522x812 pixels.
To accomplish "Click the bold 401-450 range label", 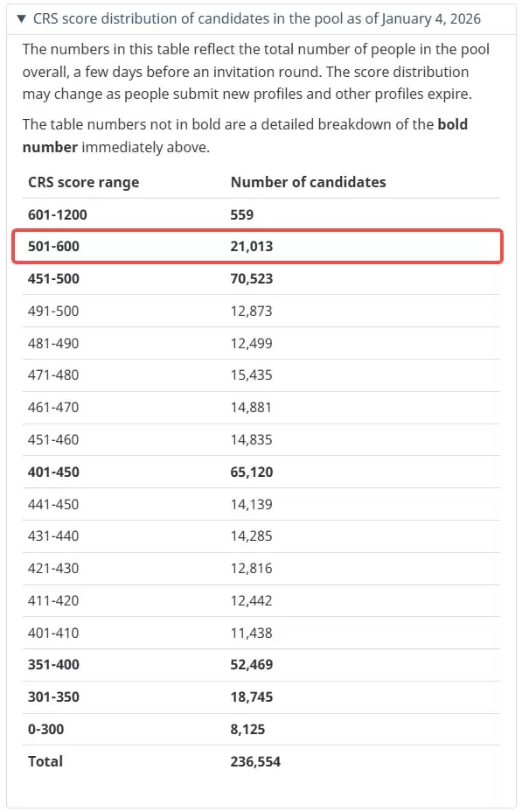I will (x=53, y=472).
